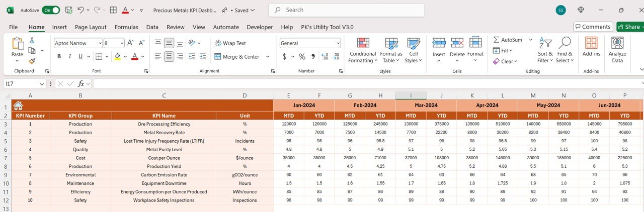Increase font size with the larger A icon
The height and width of the screenshot is (212, 644).
point(130,43)
